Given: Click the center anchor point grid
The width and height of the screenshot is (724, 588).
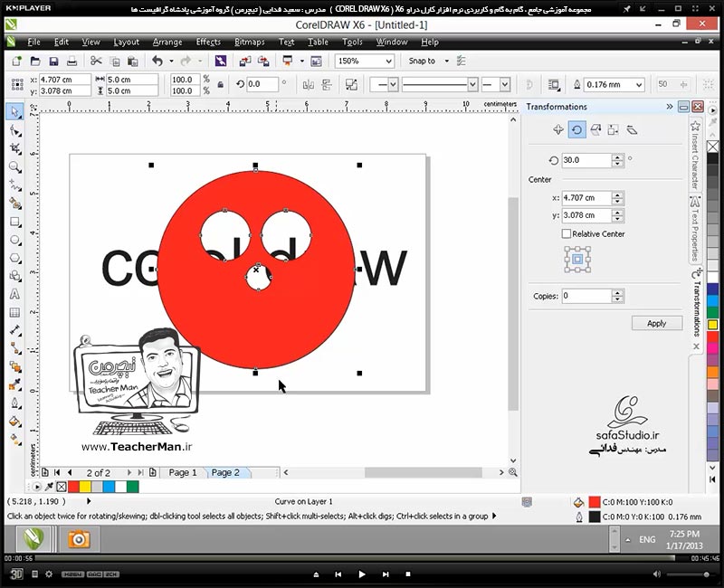Looking at the screenshot, I should pyautogui.click(x=577, y=260).
